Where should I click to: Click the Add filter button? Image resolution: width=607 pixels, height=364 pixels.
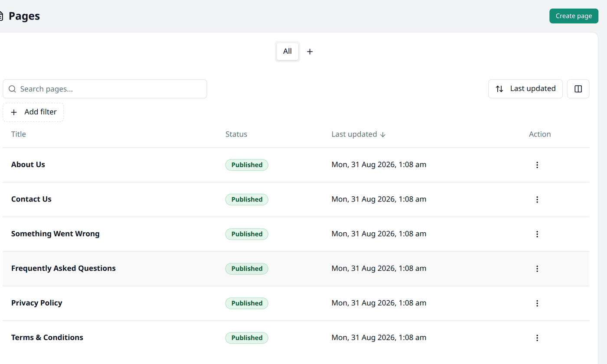(x=33, y=112)
